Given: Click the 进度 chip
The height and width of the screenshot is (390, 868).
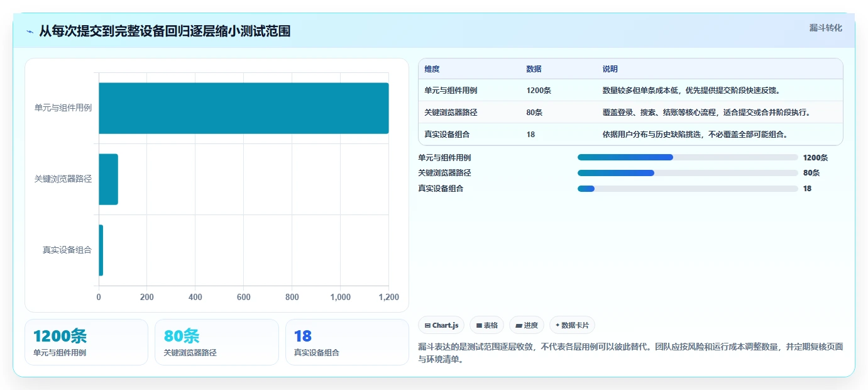Looking at the screenshot, I should point(527,325).
